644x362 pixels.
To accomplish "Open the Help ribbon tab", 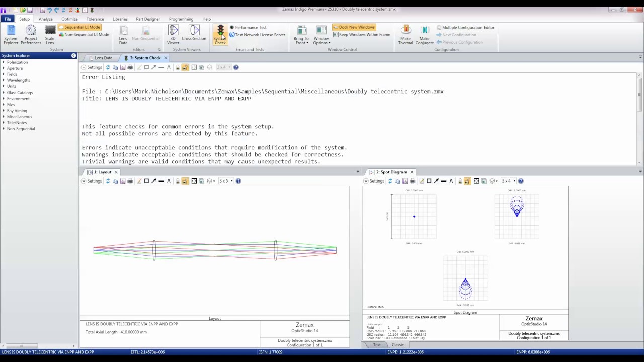I will point(207,19).
